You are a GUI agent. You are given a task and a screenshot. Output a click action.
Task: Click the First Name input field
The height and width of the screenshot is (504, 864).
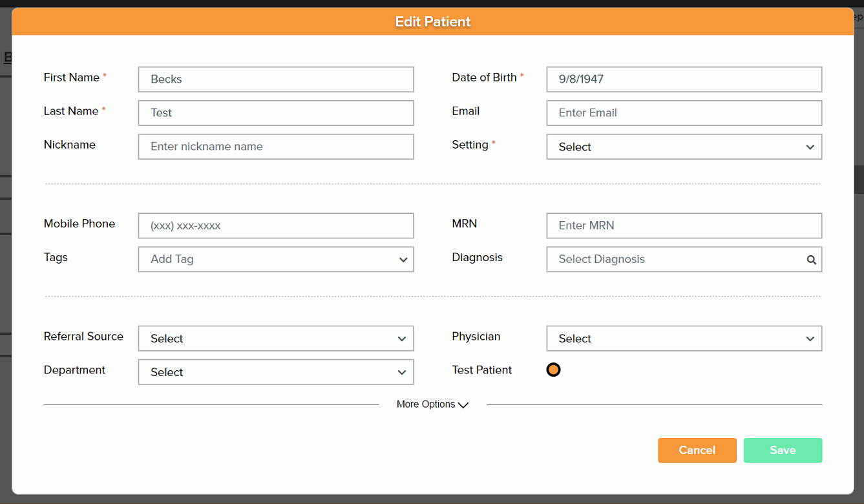click(276, 79)
